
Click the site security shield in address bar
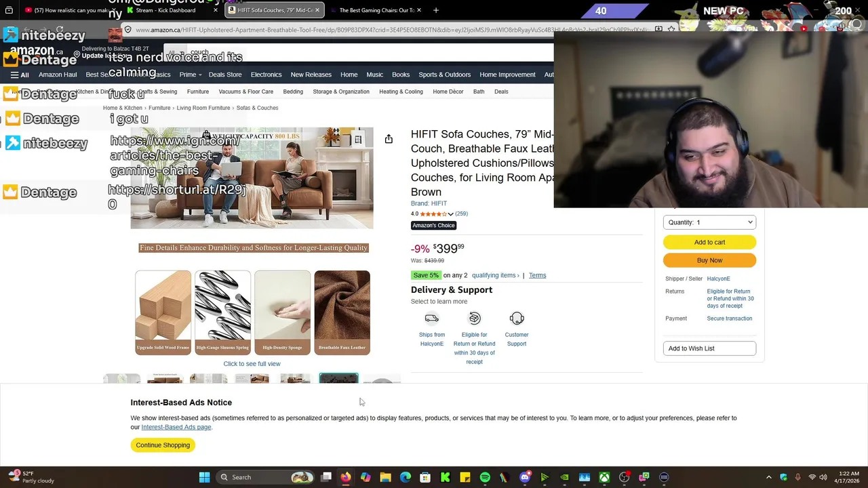click(127, 30)
